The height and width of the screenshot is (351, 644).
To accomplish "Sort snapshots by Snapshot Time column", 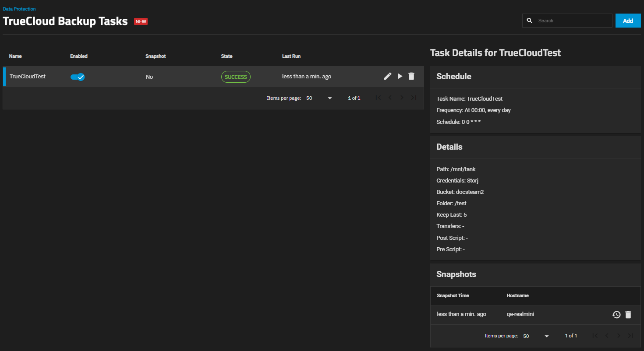I will tap(453, 295).
